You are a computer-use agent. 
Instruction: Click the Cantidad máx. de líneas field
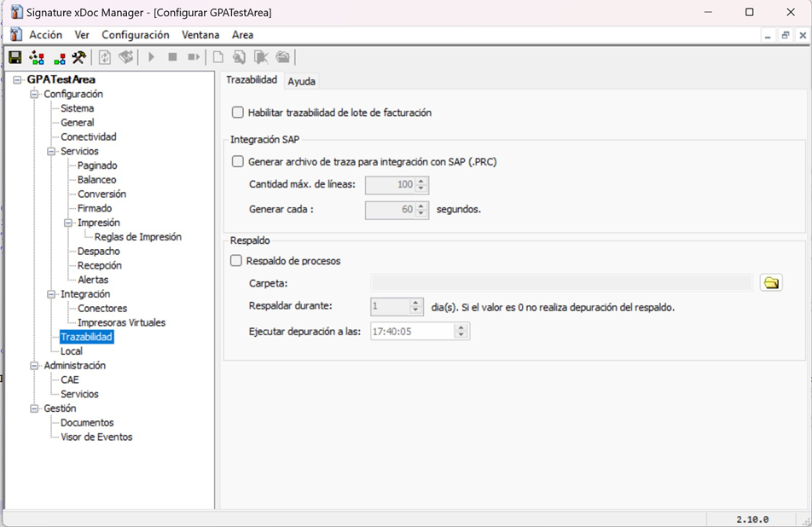pos(391,185)
